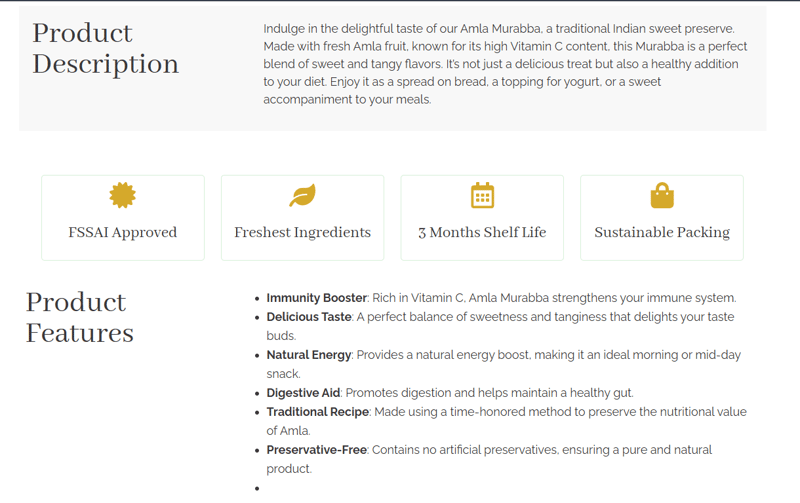The image size is (800, 503).
Task: Click the bold 'Delicious Taste' feature term
Action: (x=309, y=317)
